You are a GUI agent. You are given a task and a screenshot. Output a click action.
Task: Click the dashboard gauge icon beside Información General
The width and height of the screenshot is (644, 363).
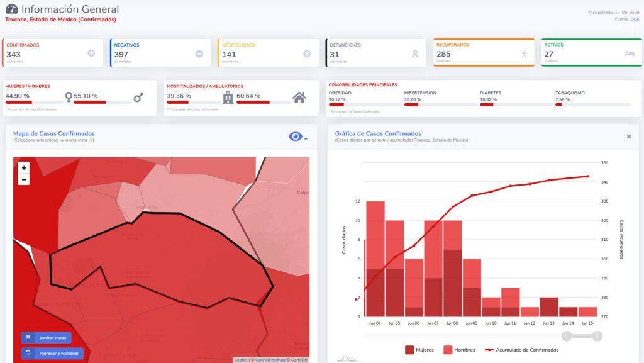point(11,9)
